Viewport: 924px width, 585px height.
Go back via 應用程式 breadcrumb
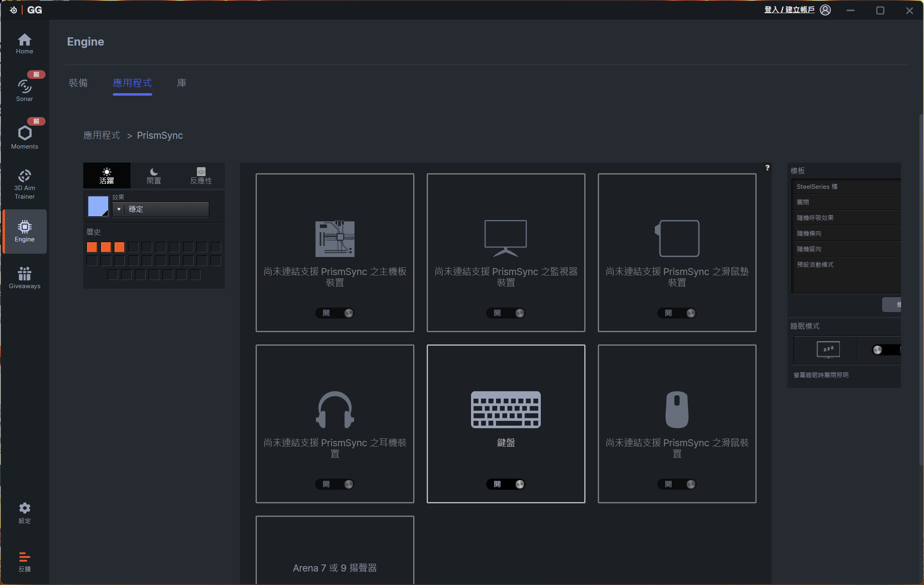click(102, 135)
